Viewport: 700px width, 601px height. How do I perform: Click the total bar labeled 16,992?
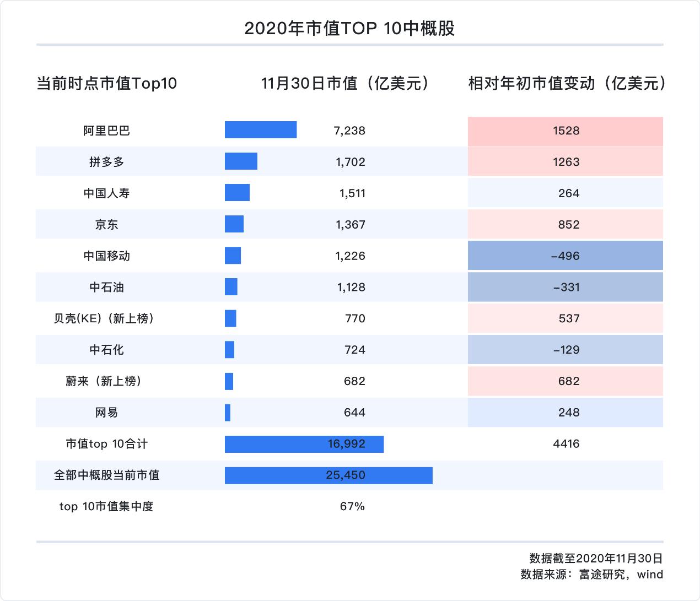point(304,444)
